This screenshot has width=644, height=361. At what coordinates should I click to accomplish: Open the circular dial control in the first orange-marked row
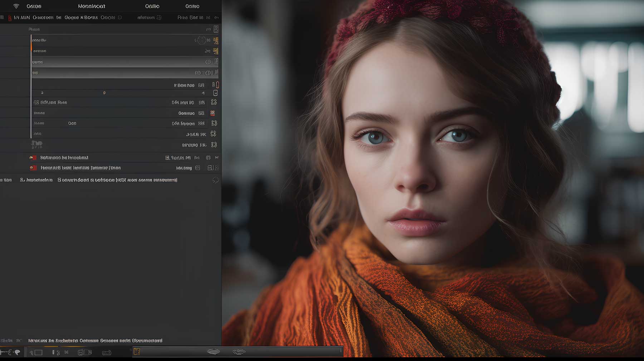(x=201, y=40)
